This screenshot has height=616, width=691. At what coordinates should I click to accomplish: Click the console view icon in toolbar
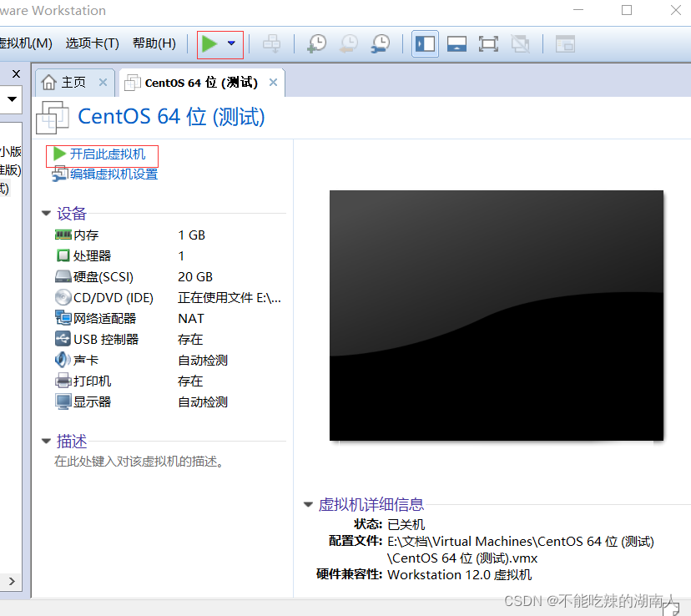click(565, 43)
